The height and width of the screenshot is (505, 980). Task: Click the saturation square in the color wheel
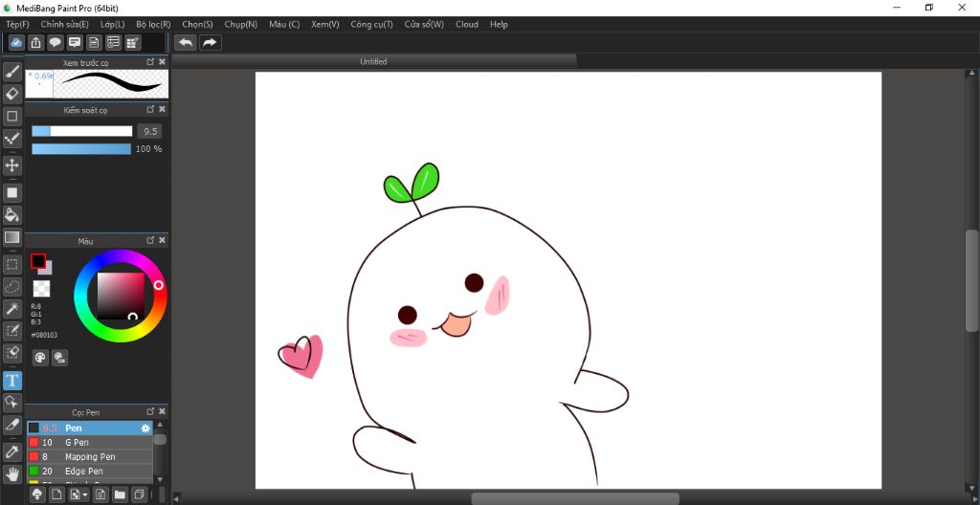(x=121, y=296)
